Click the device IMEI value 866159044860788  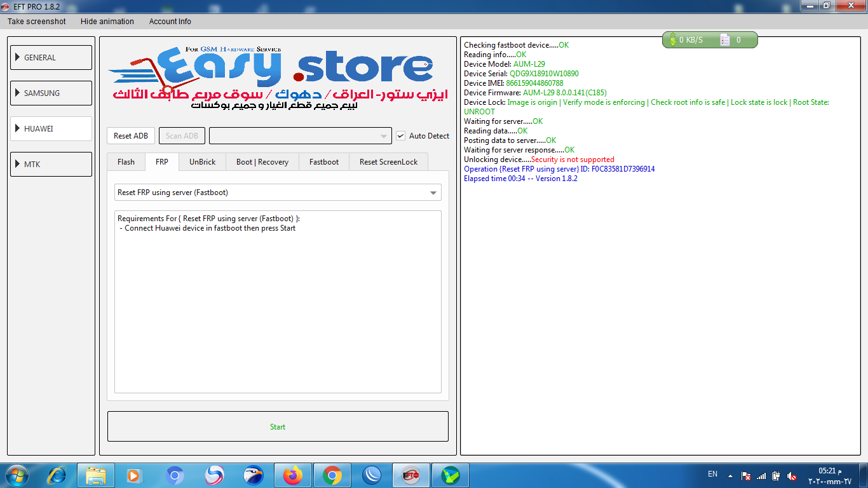tap(534, 83)
